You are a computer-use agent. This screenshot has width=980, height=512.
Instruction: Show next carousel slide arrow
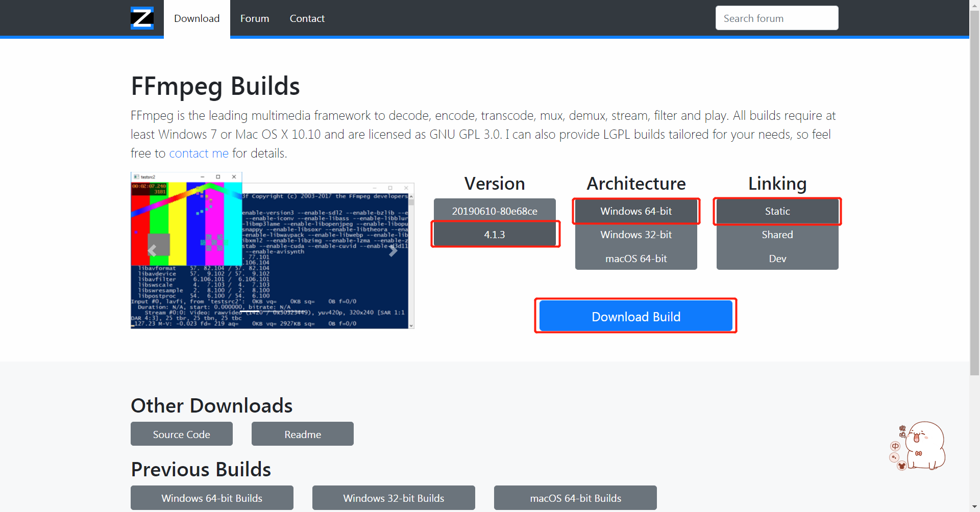point(393,250)
